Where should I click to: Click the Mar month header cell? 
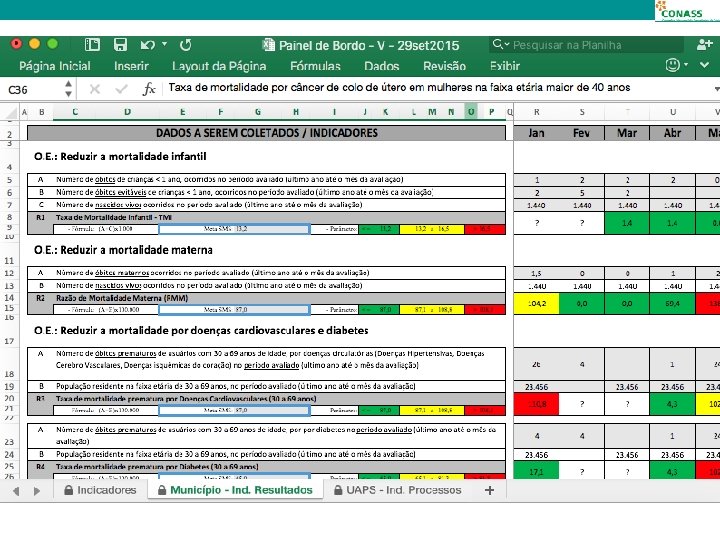[627, 133]
